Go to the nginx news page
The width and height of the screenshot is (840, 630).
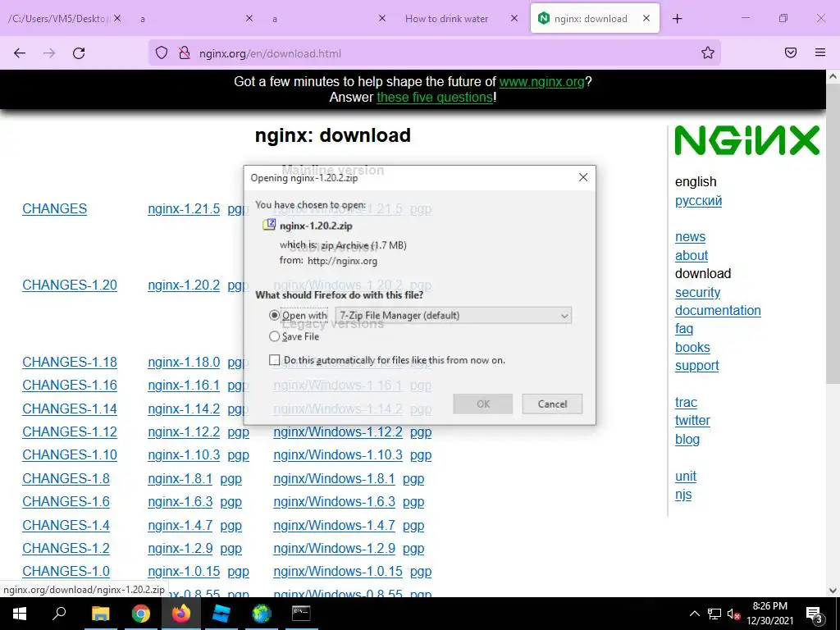coord(690,237)
